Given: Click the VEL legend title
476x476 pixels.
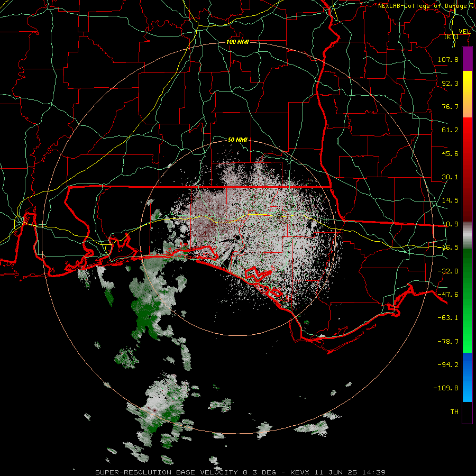Looking at the screenshot, I should [464, 31].
